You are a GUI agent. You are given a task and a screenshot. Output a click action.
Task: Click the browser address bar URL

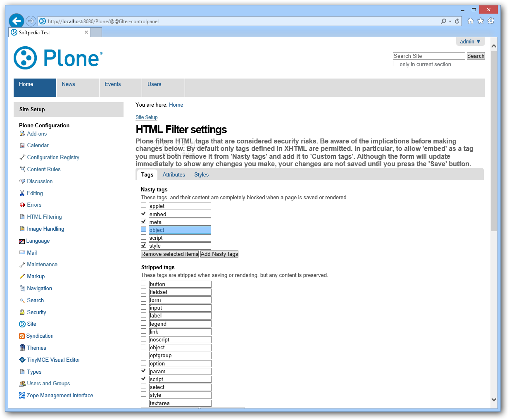[x=103, y=21]
